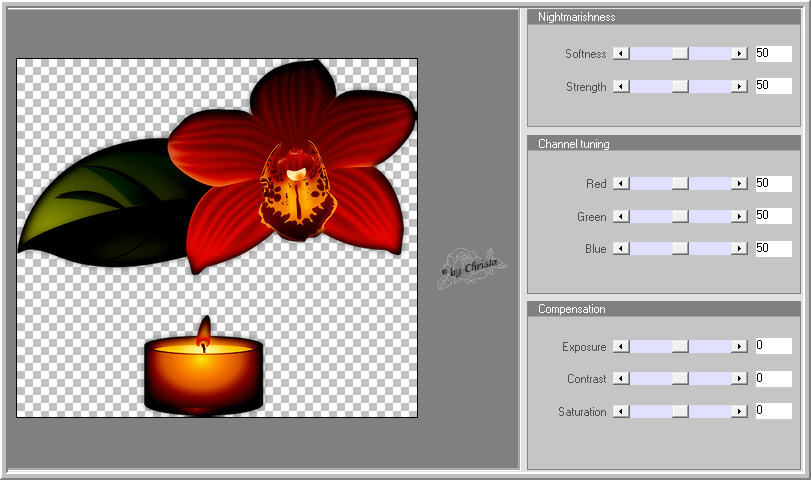Screen dimensions: 811x480
Task: Click the Softness slider left arrow
Action: pyautogui.click(x=621, y=53)
